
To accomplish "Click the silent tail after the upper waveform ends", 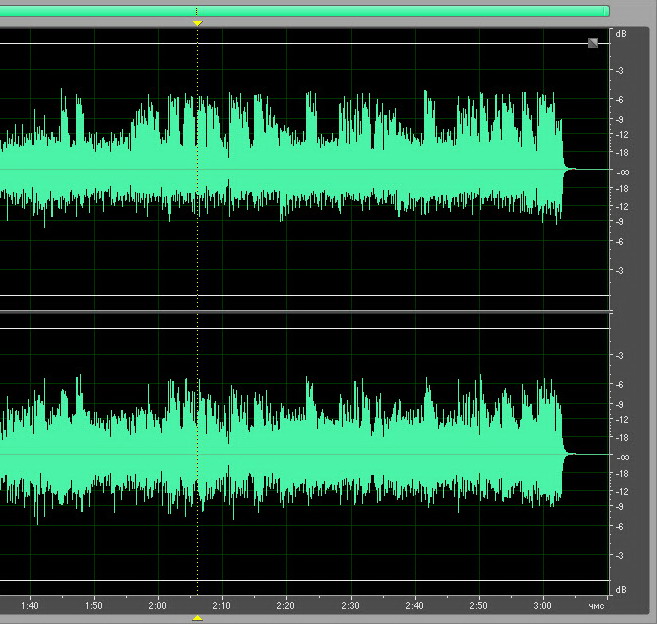I will pos(588,170).
